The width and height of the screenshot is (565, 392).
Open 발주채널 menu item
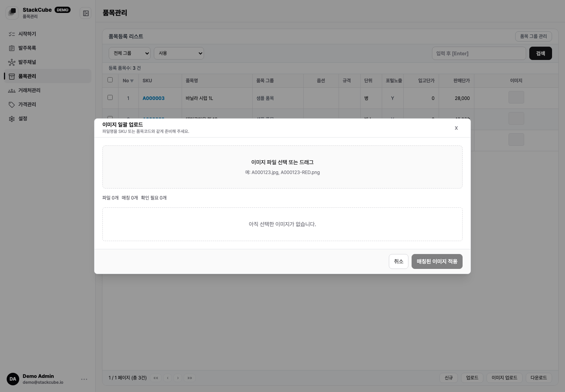click(47, 62)
